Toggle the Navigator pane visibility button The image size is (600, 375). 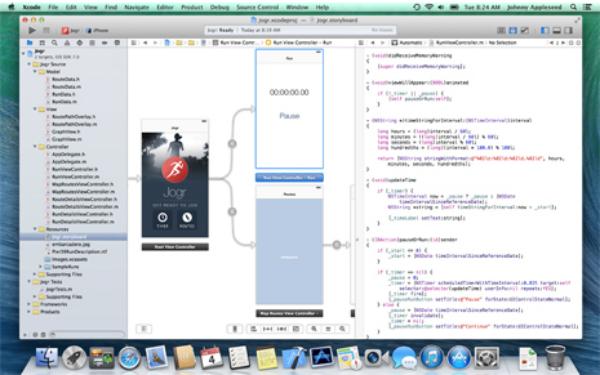[544, 30]
